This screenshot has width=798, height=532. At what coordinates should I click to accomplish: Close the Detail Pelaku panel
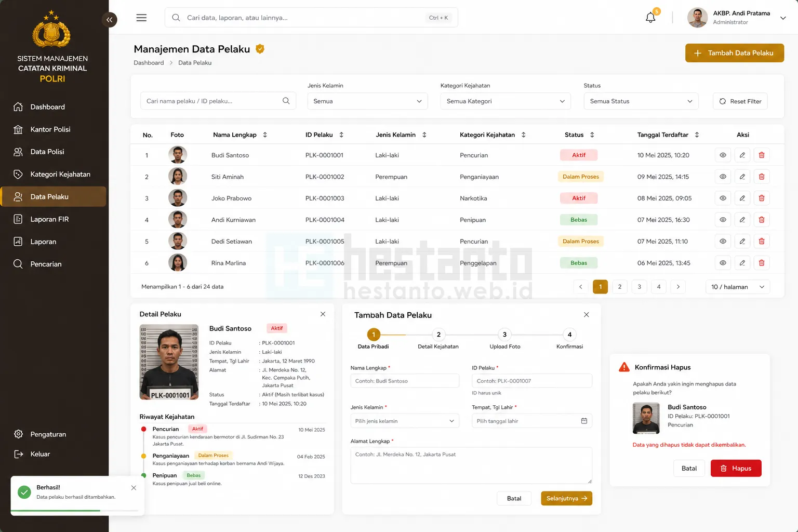pyautogui.click(x=323, y=314)
